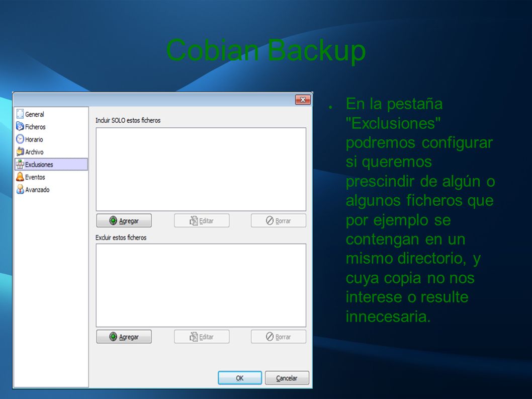The image size is (532, 399).
Task: Click Borrar under Excluir estos ficheros
Action: pos(279,337)
